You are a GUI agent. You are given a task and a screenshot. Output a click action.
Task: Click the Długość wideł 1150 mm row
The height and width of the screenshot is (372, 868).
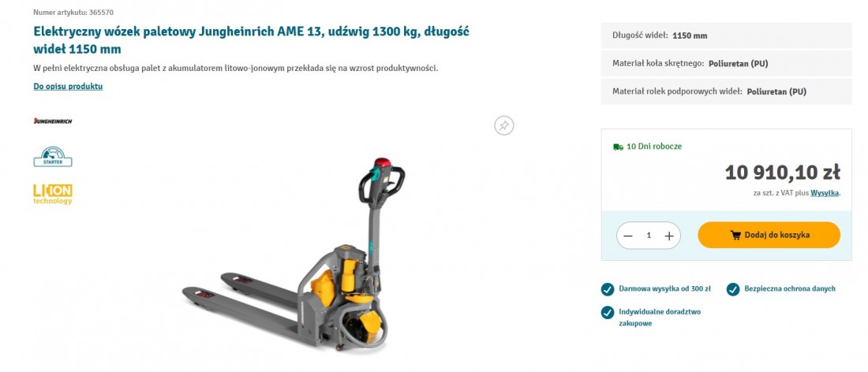tap(726, 35)
